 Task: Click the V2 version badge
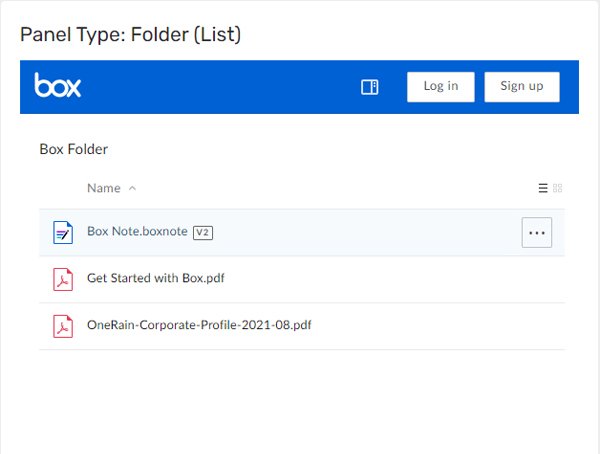pyautogui.click(x=203, y=232)
